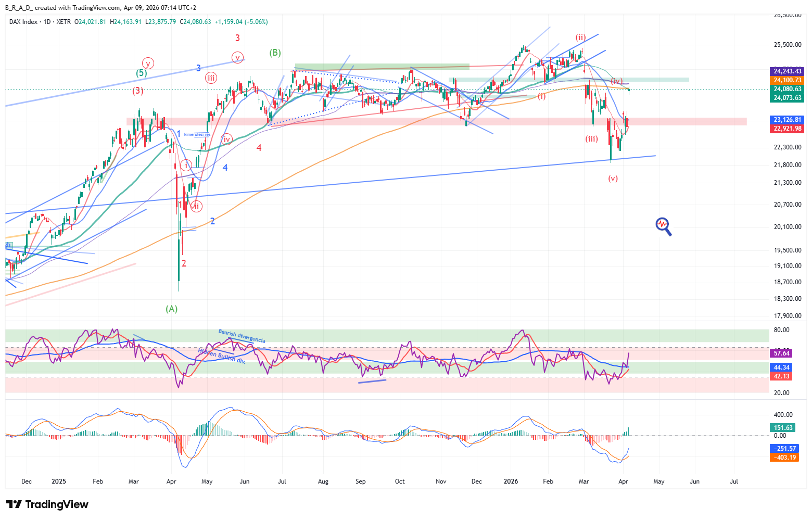Click the blue magnifier pulse icon

663,225
